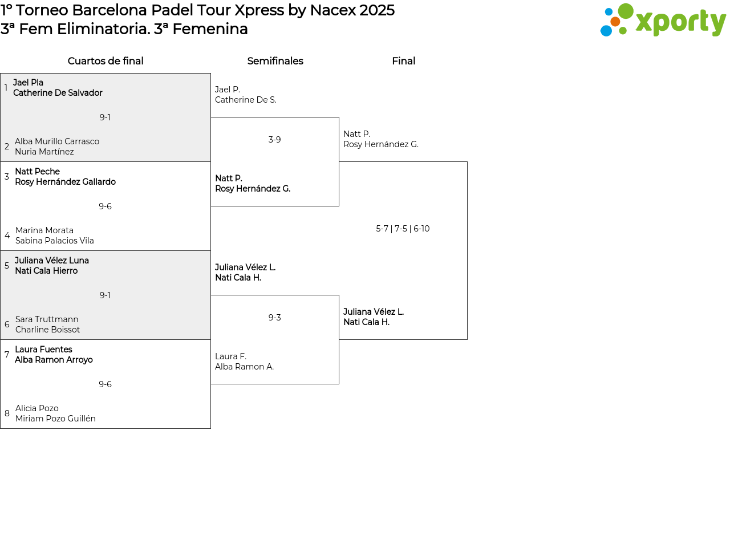This screenshot has width=730, height=560.
Task: Select the Final column header
Action: [403, 61]
